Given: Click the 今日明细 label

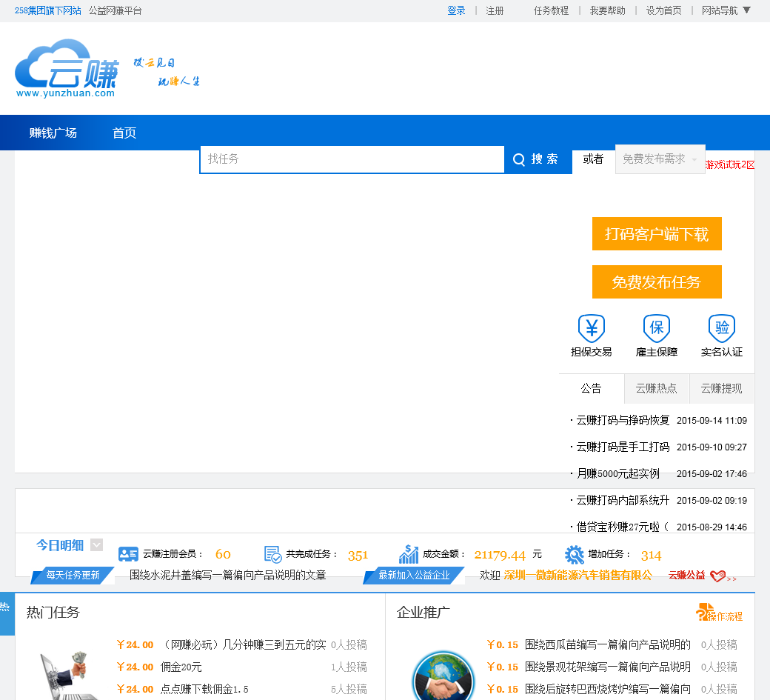Looking at the screenshot, I should point(60,545).
